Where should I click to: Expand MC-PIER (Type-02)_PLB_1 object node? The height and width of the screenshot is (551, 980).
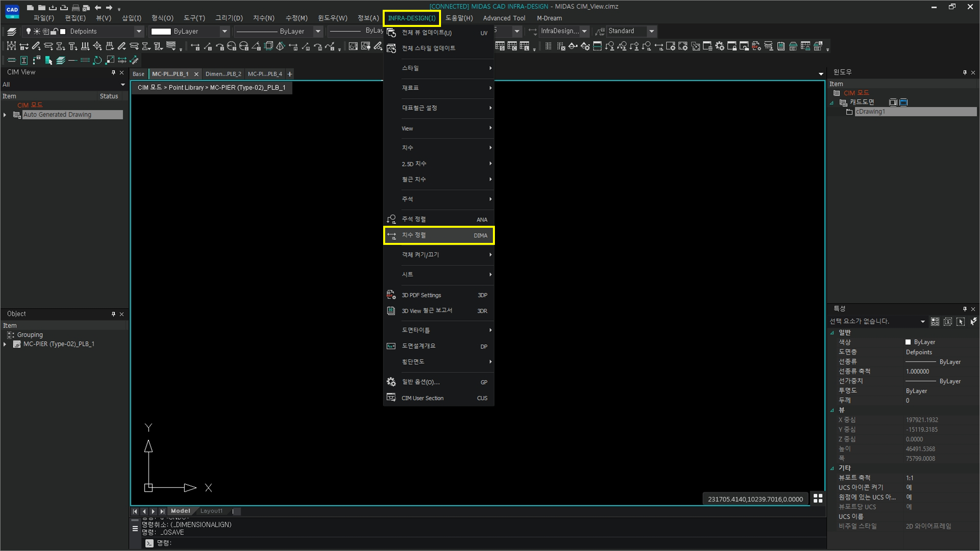(x=5, y=344)
